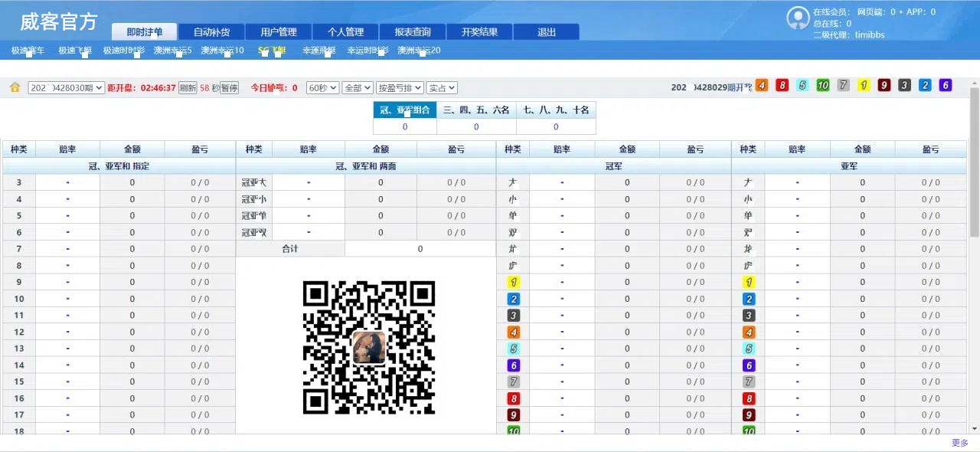Click the dark red number 9 ball in the draw results

884,85
